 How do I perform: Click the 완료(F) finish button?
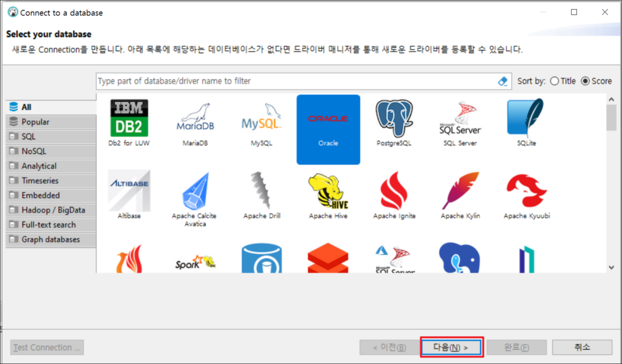pyautogui.click(x=516, y=348)
